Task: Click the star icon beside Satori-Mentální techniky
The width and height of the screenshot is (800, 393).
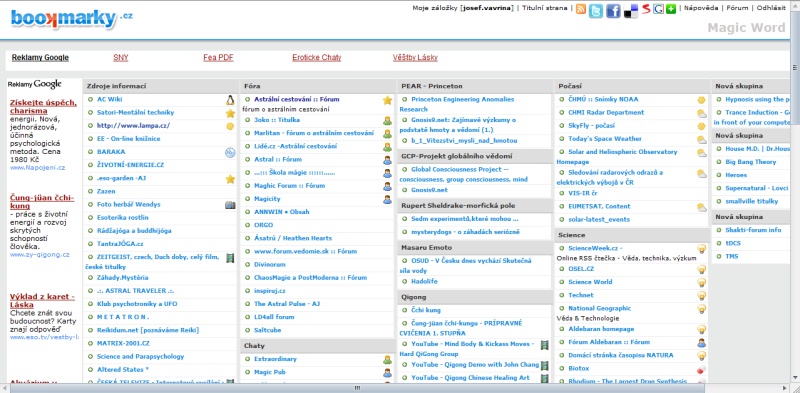Action: 230,113
